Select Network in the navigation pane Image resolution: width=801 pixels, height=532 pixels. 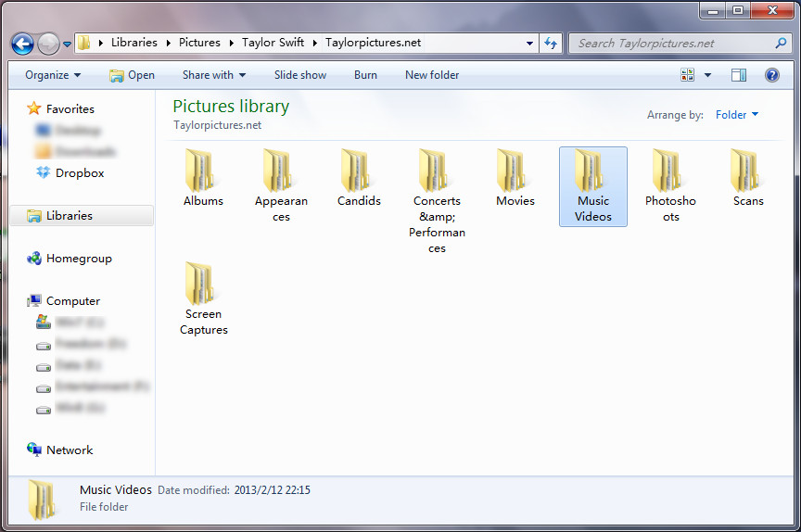70,450
